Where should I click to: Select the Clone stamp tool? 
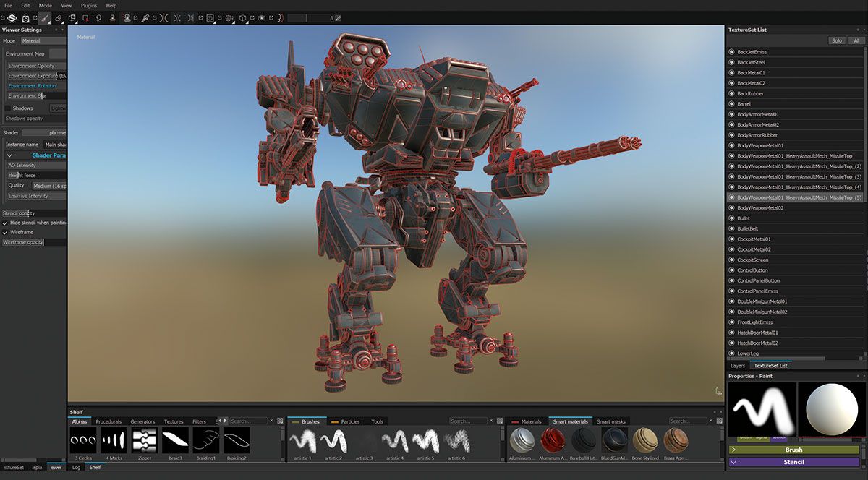[112, 18]
